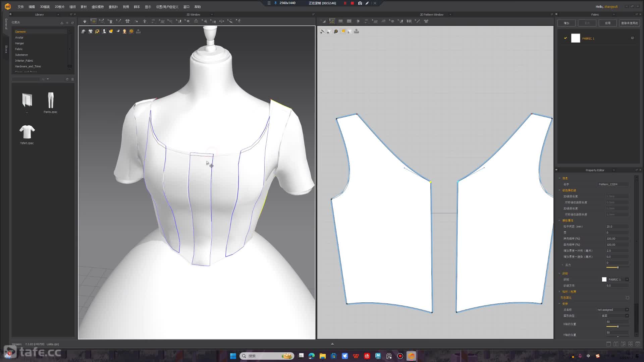Viewport: 644px width, 362px height.
Task: Collapse the 被选择的线 section
Action: [559, 190]
